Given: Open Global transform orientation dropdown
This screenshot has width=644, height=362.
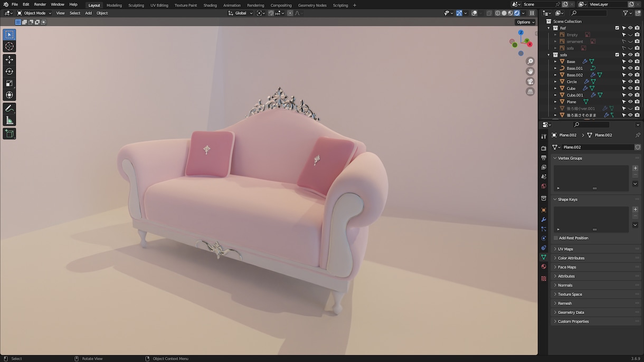Looking at the screenshot, I should tap(240, 13).
